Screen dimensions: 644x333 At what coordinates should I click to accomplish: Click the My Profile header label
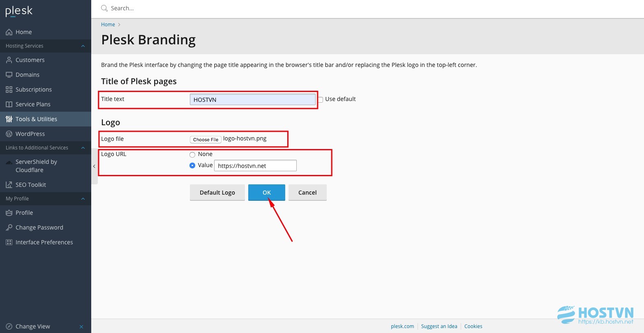[17, 199]
